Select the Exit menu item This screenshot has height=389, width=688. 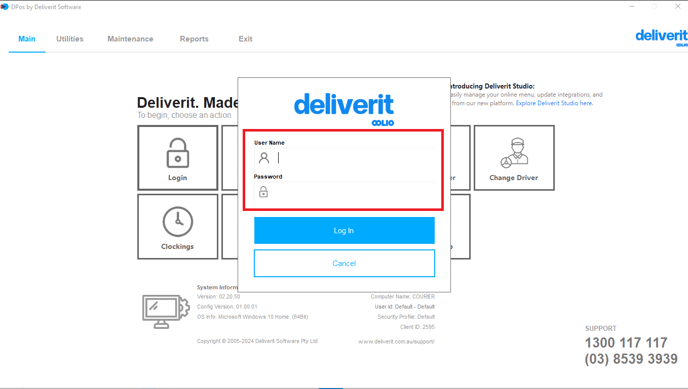[245, 39]
